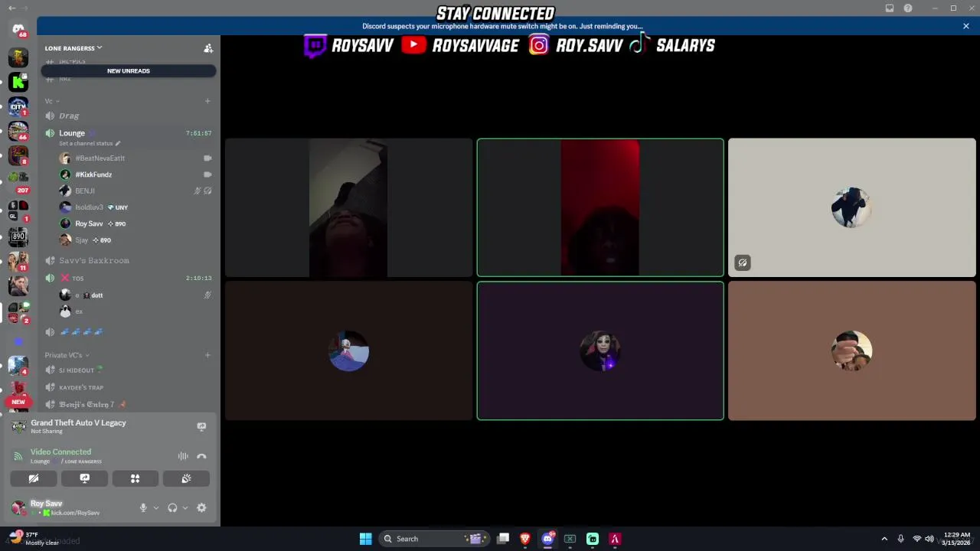Open user settings gear
980x551 pixels.
201,507
